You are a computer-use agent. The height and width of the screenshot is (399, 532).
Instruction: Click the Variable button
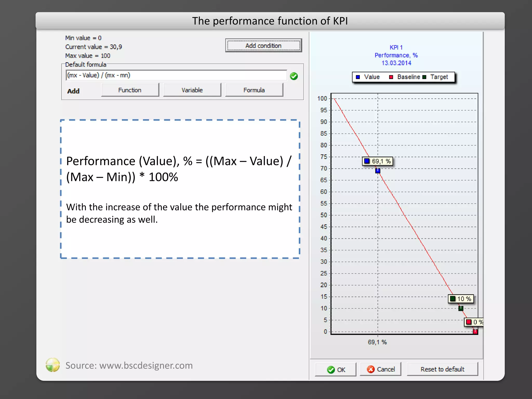tap(192, 90)
